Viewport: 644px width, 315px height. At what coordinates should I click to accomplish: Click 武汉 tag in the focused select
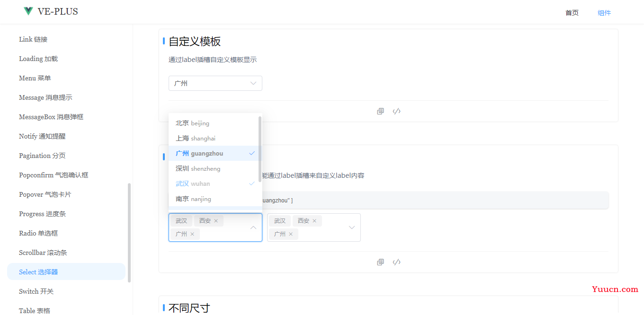181,221
